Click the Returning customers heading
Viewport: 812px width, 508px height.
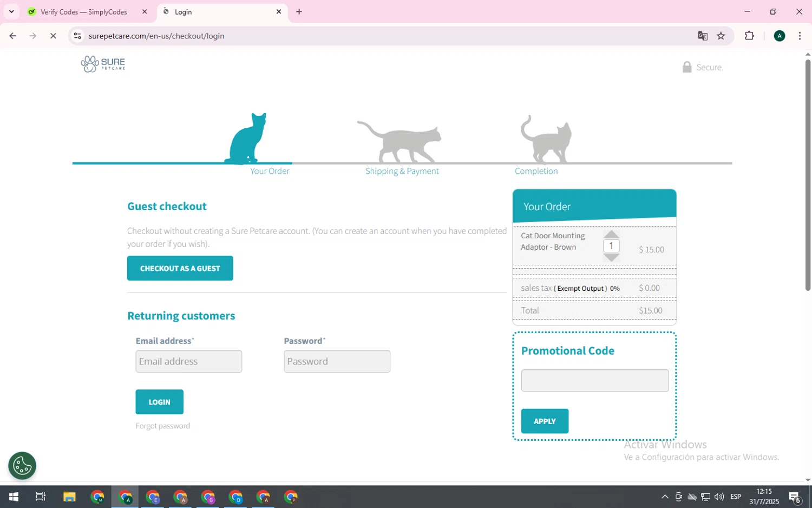point(181,316)
